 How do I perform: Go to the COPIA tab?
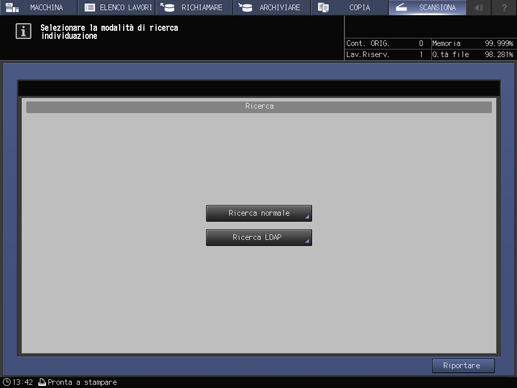(350, 7)
